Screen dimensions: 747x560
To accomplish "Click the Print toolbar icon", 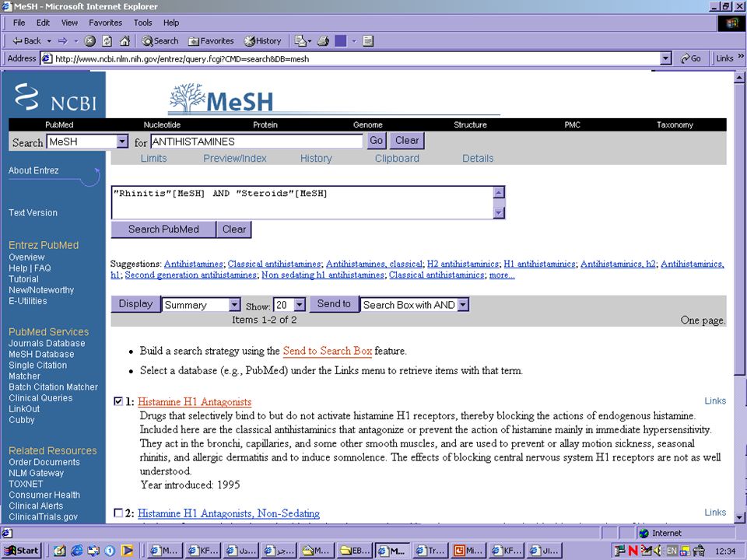I will (324, 41).
